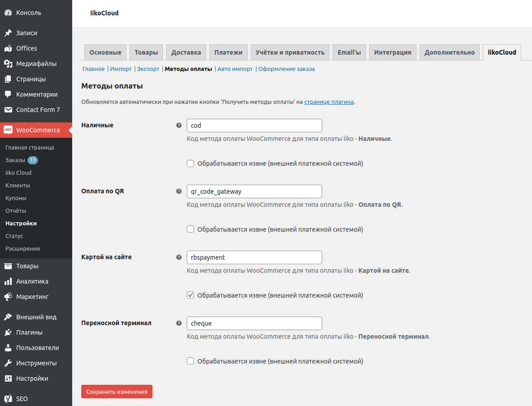The height and width of the screenshot is (406, 532).
Task: Click the Медиафайлы media library icon
Action: point(8,64)
